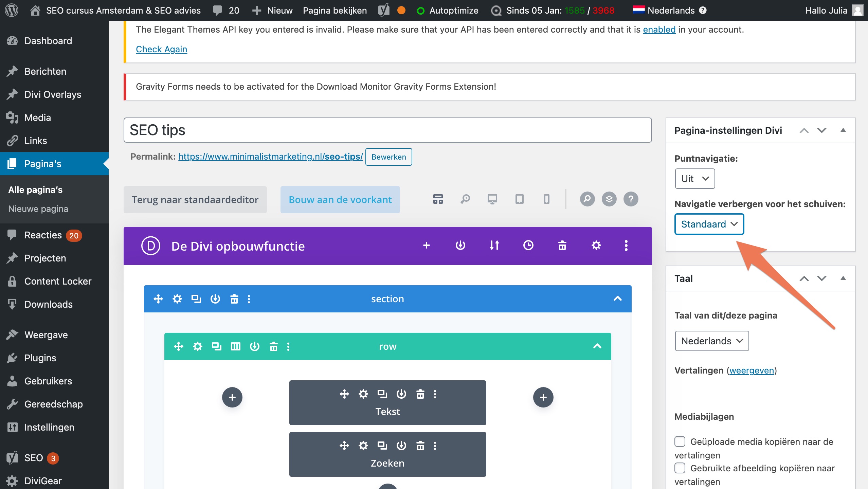Open page settings gear in Divi header

click(596, 245)
